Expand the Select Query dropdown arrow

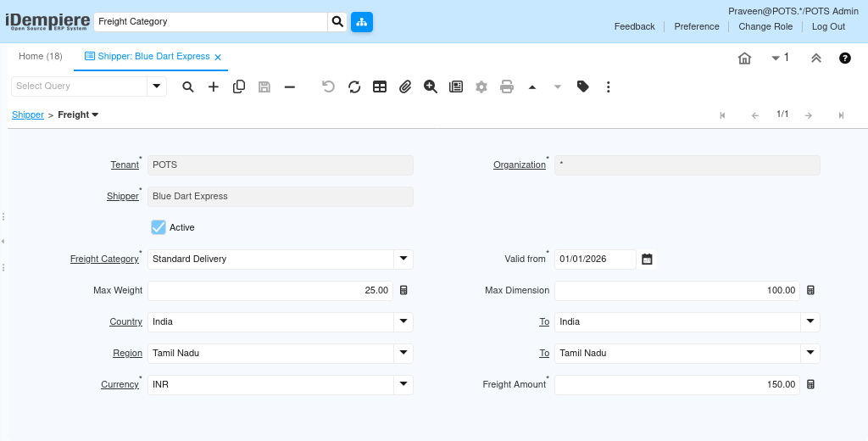[156, 86]
